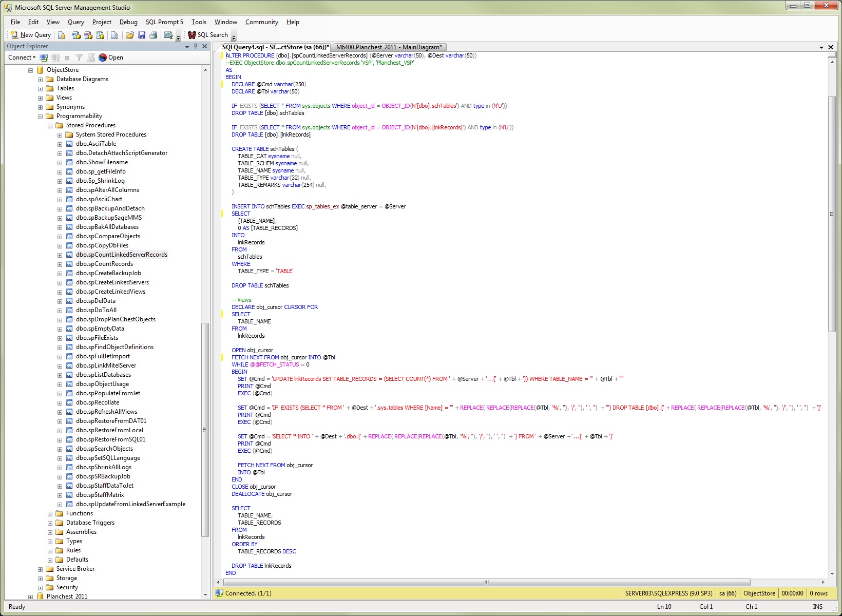
Task: Open standard toolbar options dropdown arrow
Action: click(x=178, y=37)
